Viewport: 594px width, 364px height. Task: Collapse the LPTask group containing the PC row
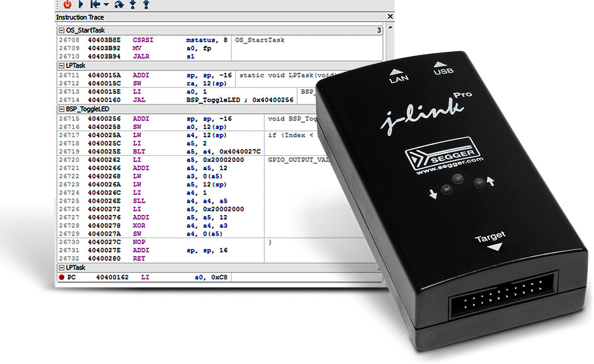pos(61,268)
